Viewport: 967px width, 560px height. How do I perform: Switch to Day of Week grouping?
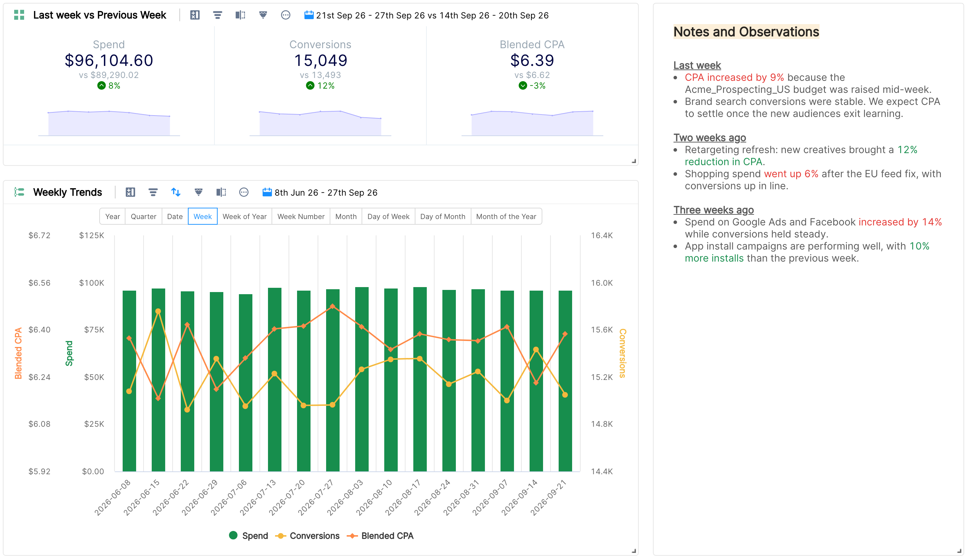tap(389, 216)
